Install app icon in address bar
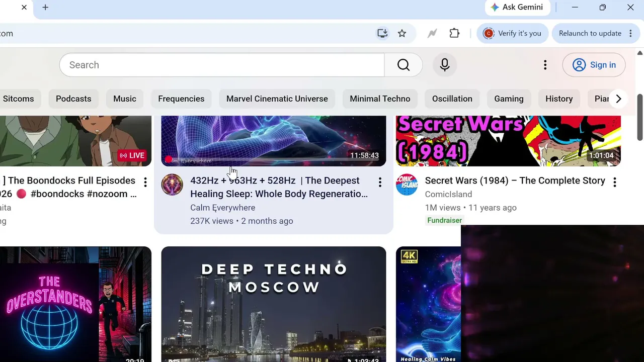 click(x=382, y=33)
